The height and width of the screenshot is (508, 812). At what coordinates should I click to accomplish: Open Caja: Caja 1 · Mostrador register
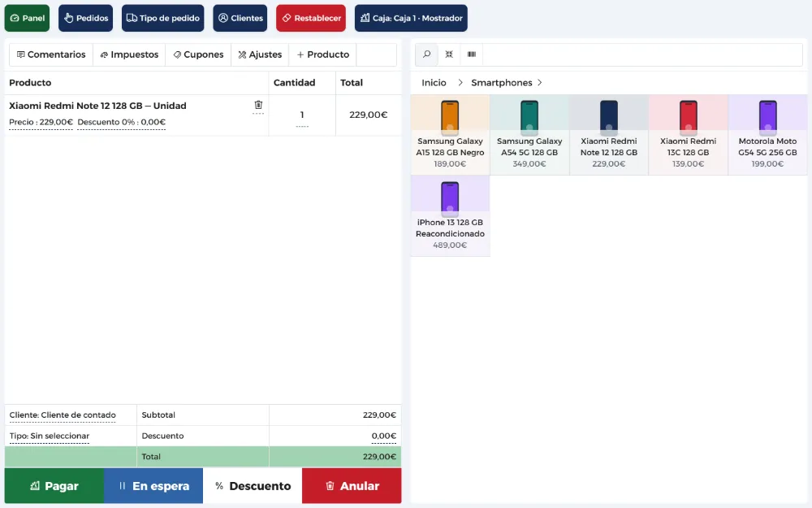click(411, 18)
